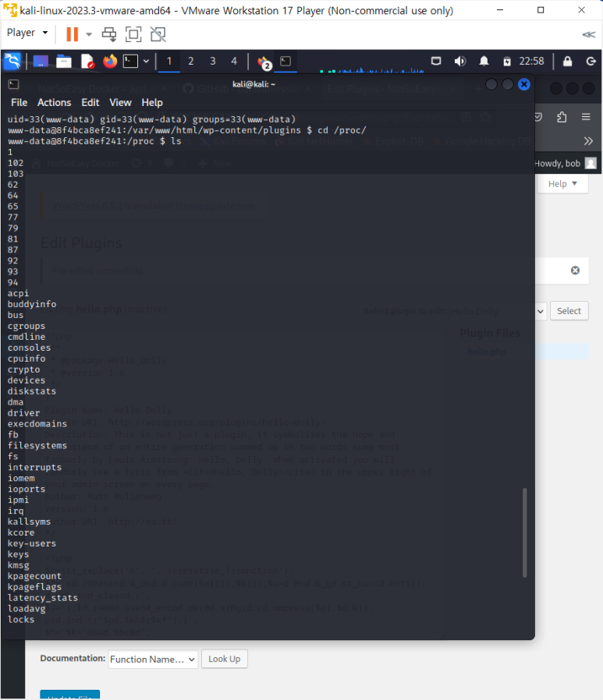The width and height of the screenshot is (603, 700).
Task: Open power manager battery icon
Action: coord(507,61)
